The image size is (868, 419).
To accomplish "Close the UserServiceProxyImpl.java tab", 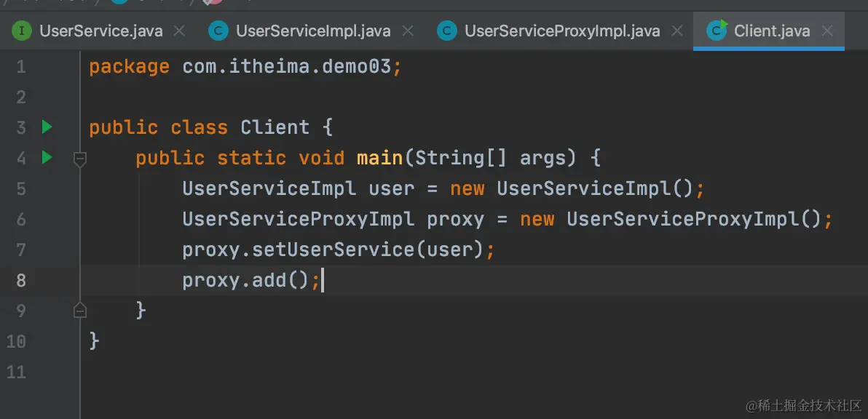I will pos(676,31).
